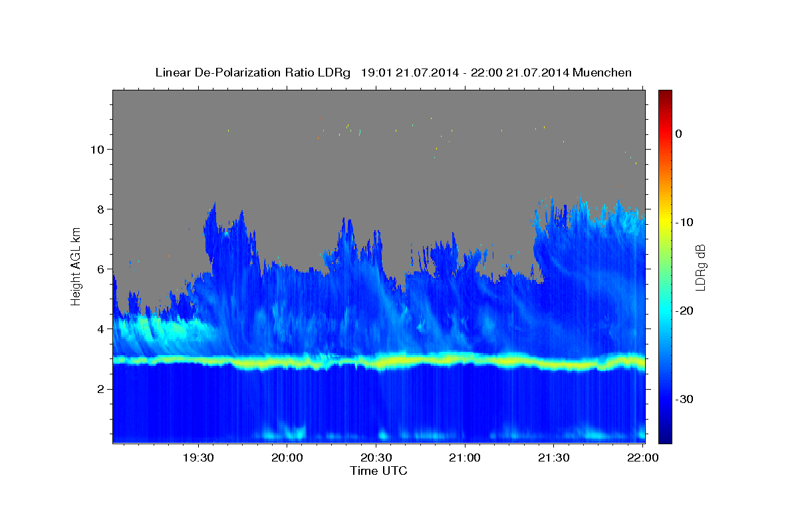Viewport: 798px width, 532px height.
Task: Click the 'LDRg dB' colorbar label
Action: pos(700,267)
